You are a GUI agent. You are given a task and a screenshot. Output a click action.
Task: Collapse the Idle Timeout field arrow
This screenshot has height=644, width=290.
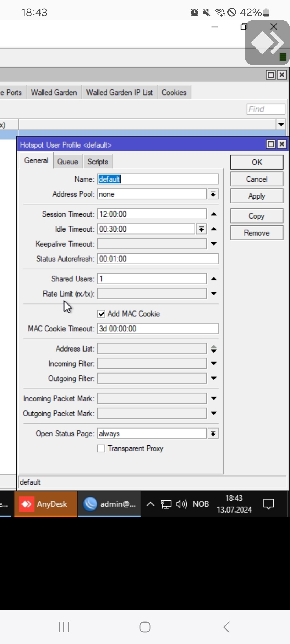pyautogui.click(x=214, y=229)
